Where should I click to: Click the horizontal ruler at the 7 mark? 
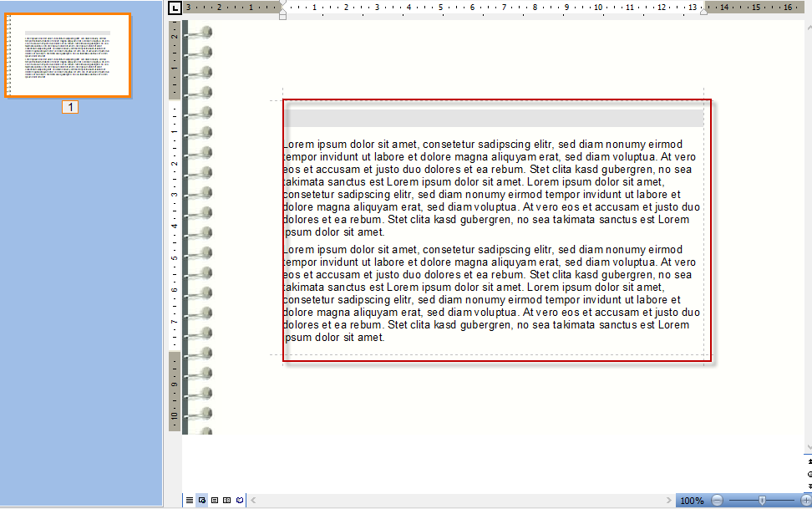(x=504, y=8)
